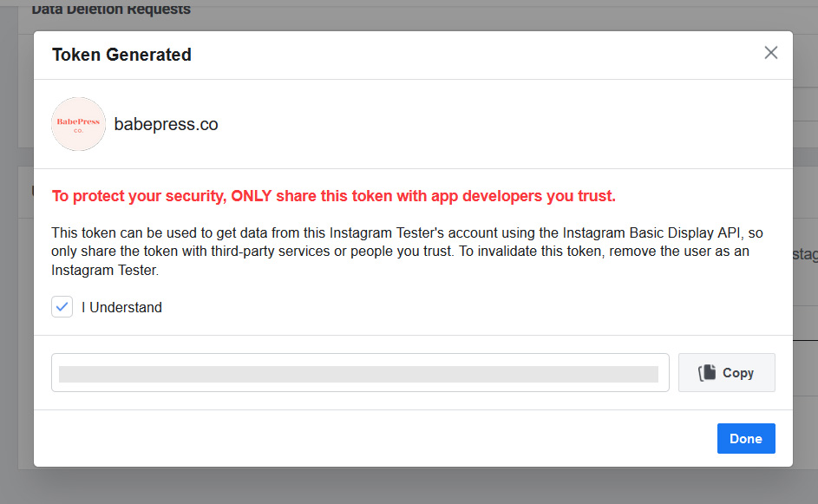Click the dialog footer left of Done
The height and width of the screenshot is (504, 818).
click(373, 438)
